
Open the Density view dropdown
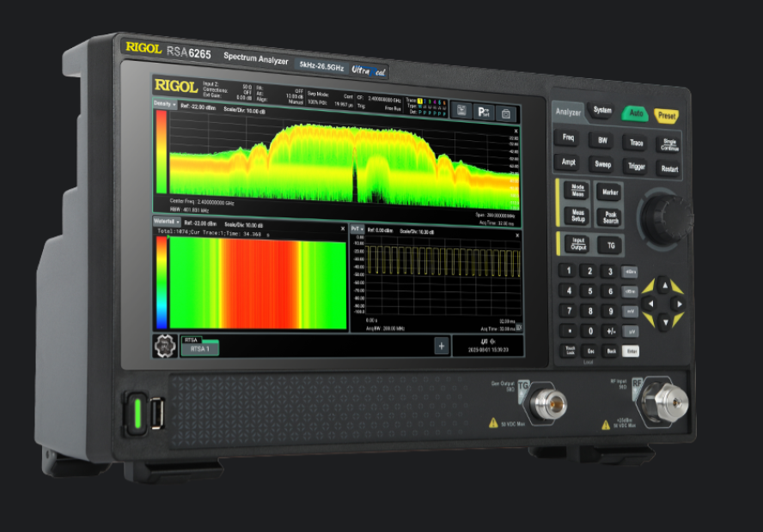163,104
